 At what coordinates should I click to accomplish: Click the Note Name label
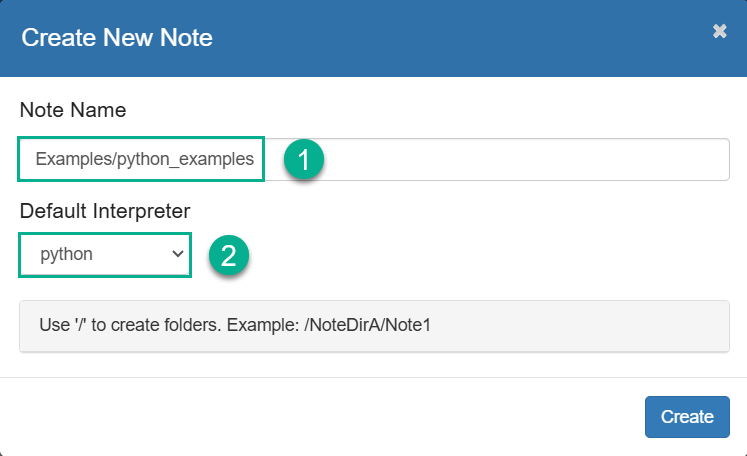click(73, 110)
